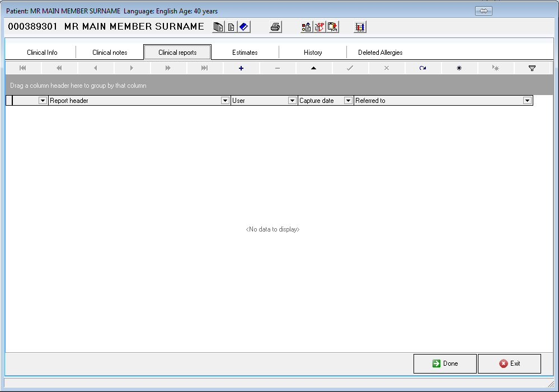Click the blue book icon
This screenshot has width=559, height=392.
[x=243, y=27]
